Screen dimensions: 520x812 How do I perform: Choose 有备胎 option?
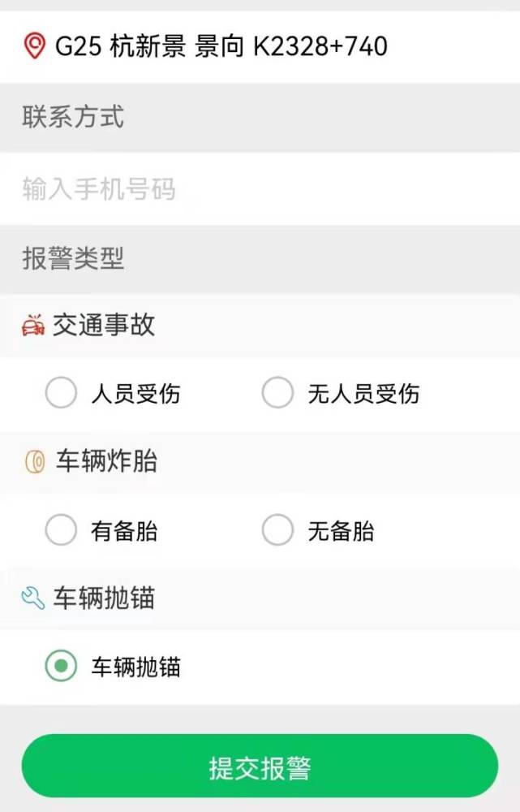point(61,529)
